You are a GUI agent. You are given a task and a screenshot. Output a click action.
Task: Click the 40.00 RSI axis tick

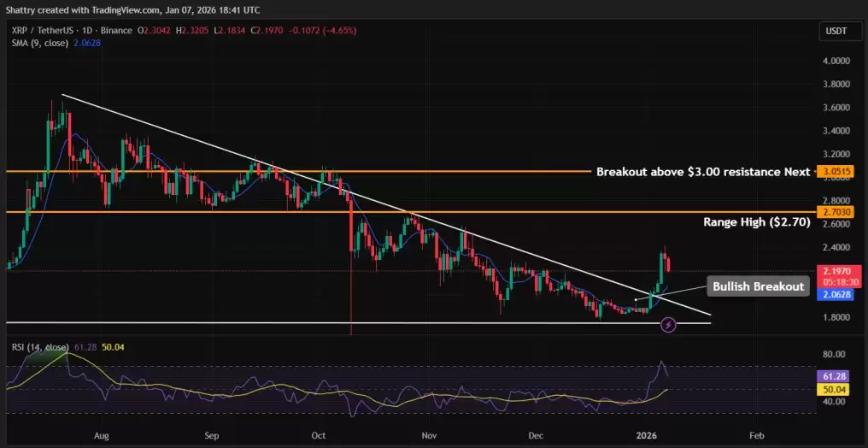[836, 401]
